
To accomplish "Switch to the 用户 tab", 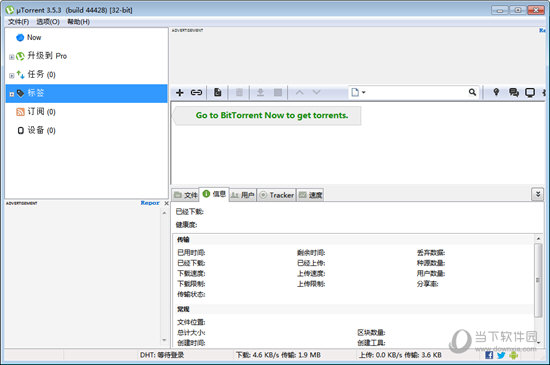I will (x=243, y=195).
